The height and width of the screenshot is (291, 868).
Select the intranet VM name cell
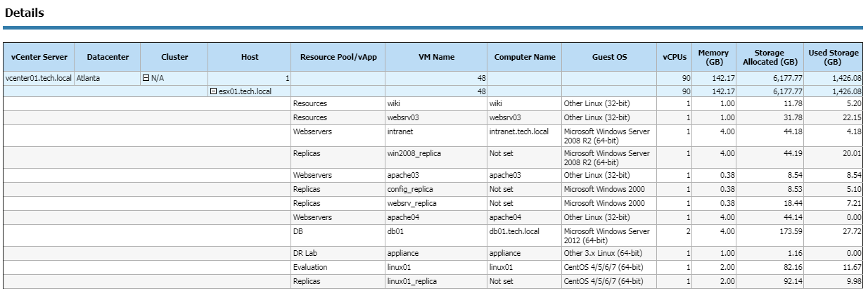click(436, 136)
